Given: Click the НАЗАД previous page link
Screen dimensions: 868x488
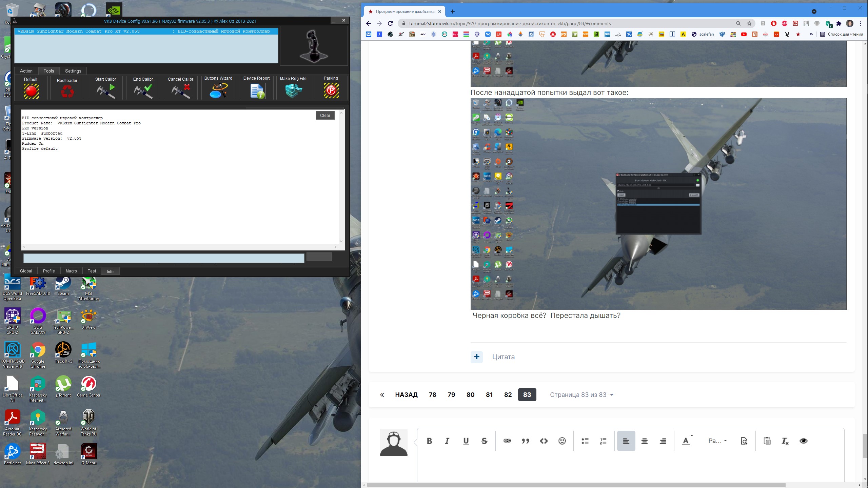Looking at the screenshot, I should point(406,395).
